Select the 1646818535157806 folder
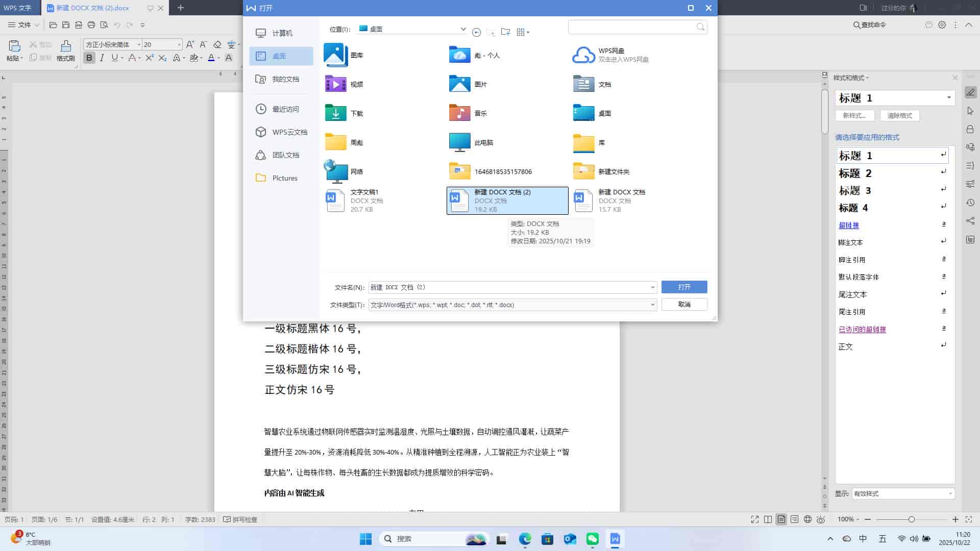Screen dimensions: 980x551 point(491,171)
